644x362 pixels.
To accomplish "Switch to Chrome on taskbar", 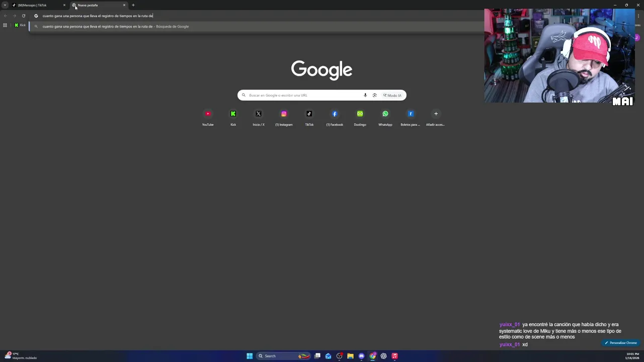I will pyautogui.click(x=372, y=356).
